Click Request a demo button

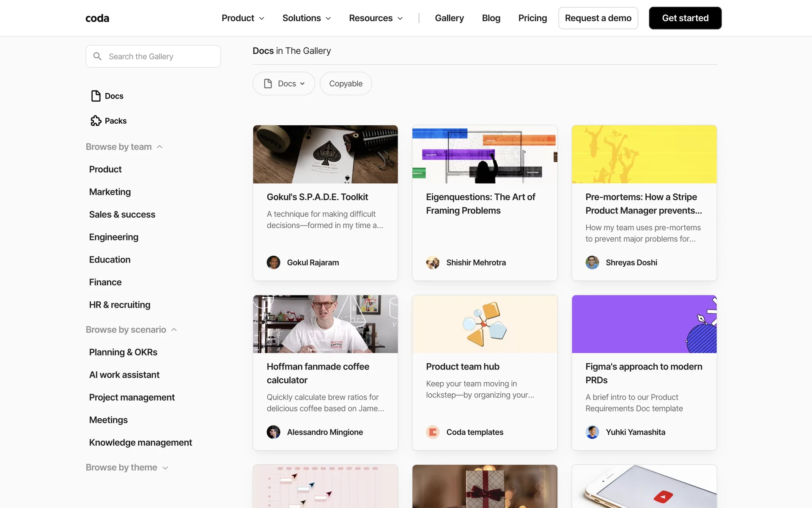tap(598, 18)
